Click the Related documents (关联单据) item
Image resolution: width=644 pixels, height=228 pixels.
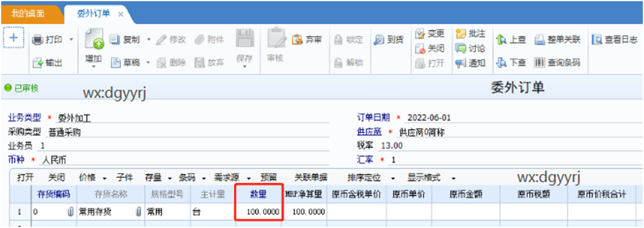[311, 177]
